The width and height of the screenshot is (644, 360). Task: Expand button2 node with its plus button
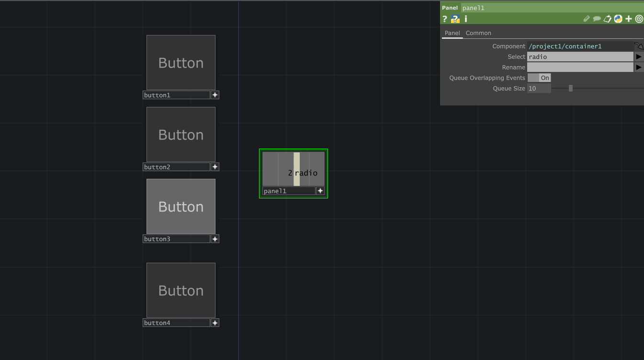215,166
